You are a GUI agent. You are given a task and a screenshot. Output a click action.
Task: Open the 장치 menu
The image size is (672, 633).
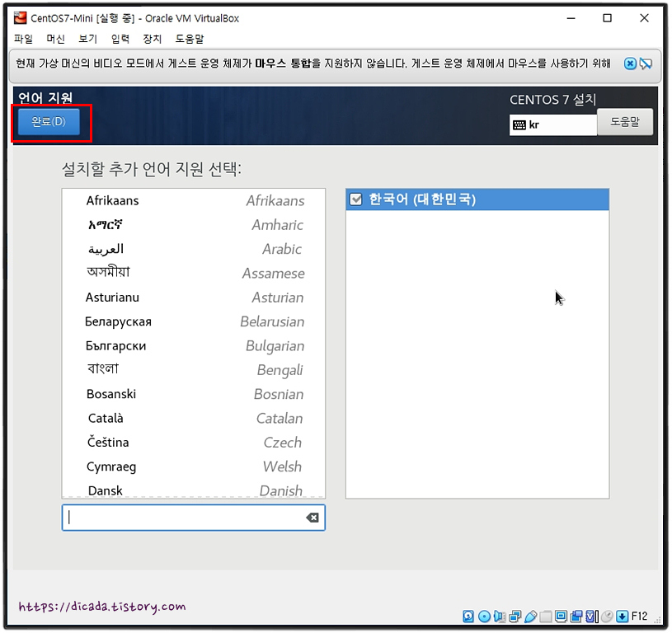pos(153,39)
